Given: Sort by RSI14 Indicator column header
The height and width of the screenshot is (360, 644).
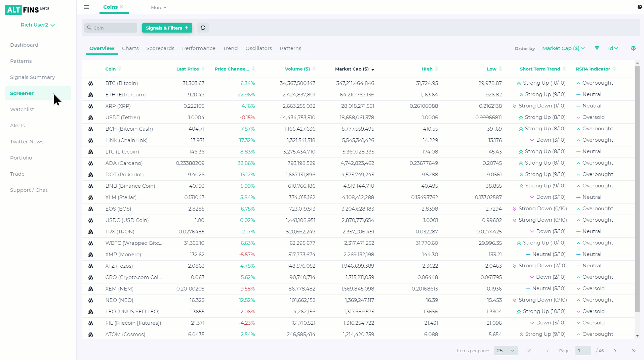Looking at the screenshot, I should tap(596, 69).
